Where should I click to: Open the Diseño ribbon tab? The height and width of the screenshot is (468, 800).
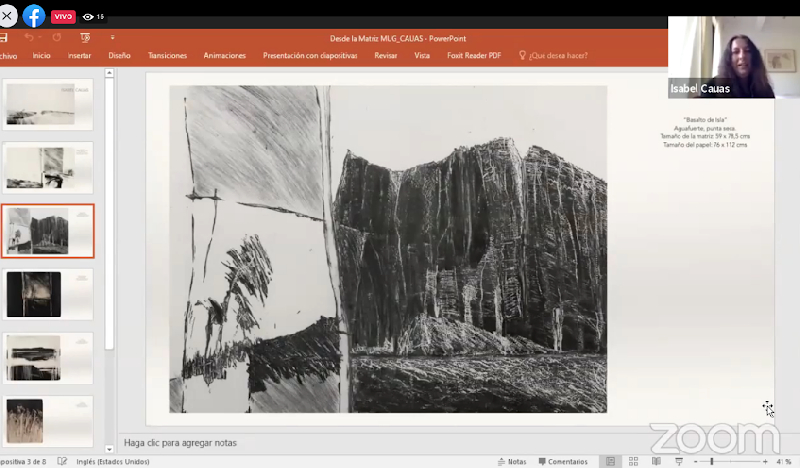click(119, 55)
